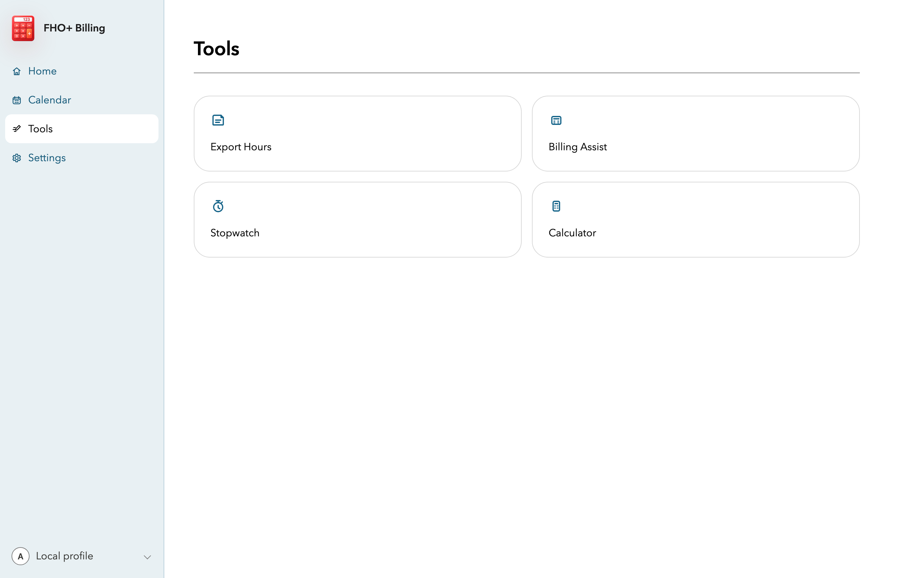Screen dimensions: 924x578
Task: Expand the Local profile chevron
Action: click(x=147, y=557)
